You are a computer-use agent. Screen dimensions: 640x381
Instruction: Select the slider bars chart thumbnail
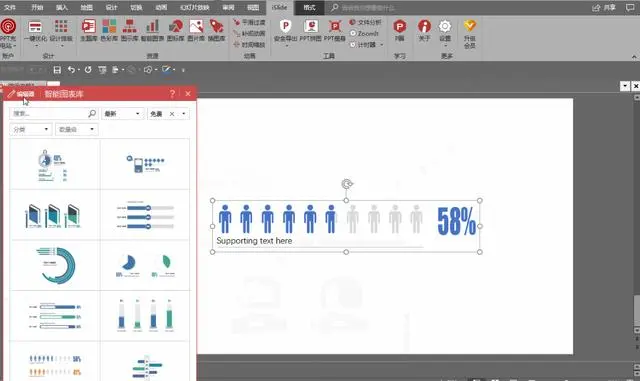145,215
